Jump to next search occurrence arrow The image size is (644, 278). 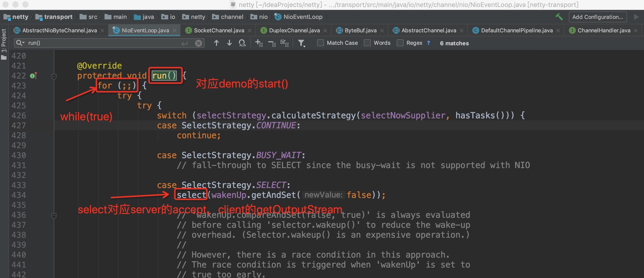pyautogui.click(x=229, y=43)
